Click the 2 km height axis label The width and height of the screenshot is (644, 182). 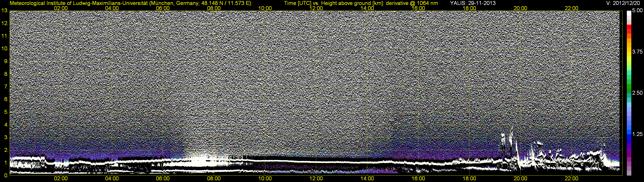(6, 150)
